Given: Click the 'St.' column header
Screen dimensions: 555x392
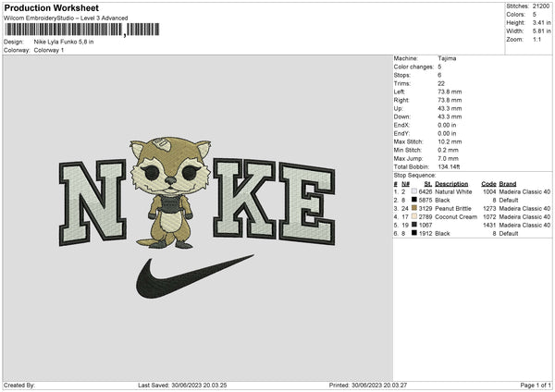Looking at the screenshot, I should (428, 184).
